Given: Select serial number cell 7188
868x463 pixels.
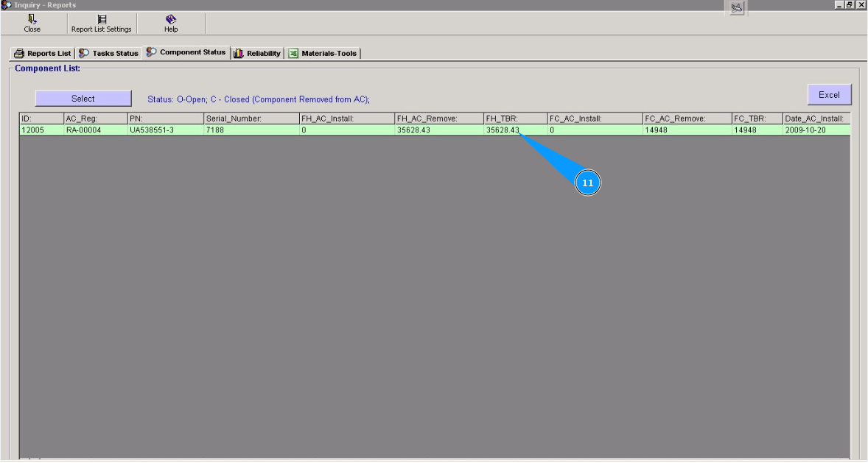Looking at the screenshot, I should click(x=251, y=130).
